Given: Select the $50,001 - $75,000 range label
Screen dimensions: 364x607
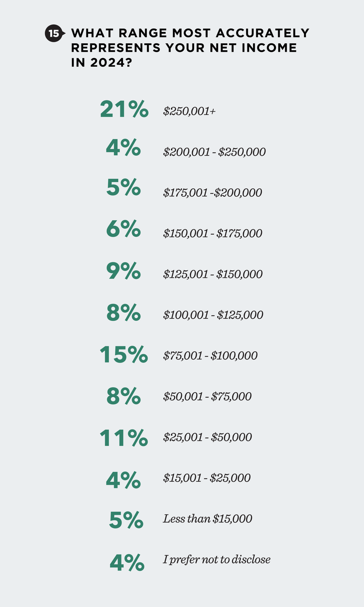Looking at the screenshot, I should click(207, 396).
